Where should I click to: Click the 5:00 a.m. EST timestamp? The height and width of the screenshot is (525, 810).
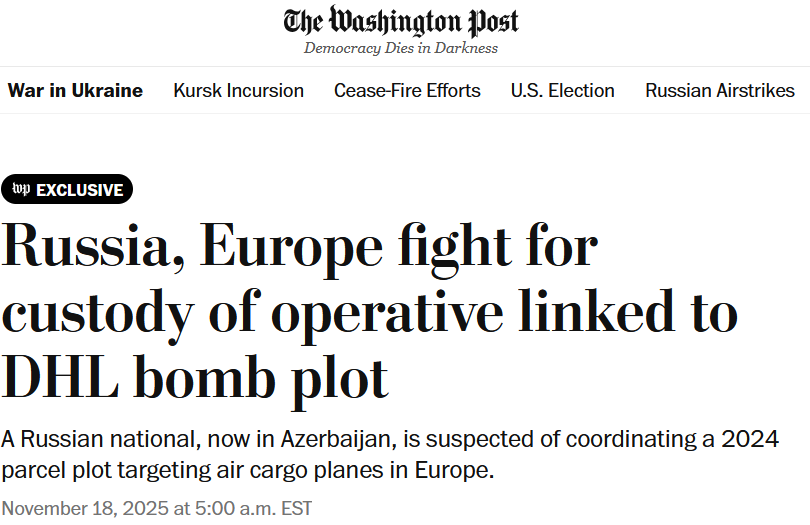(248, 506)
